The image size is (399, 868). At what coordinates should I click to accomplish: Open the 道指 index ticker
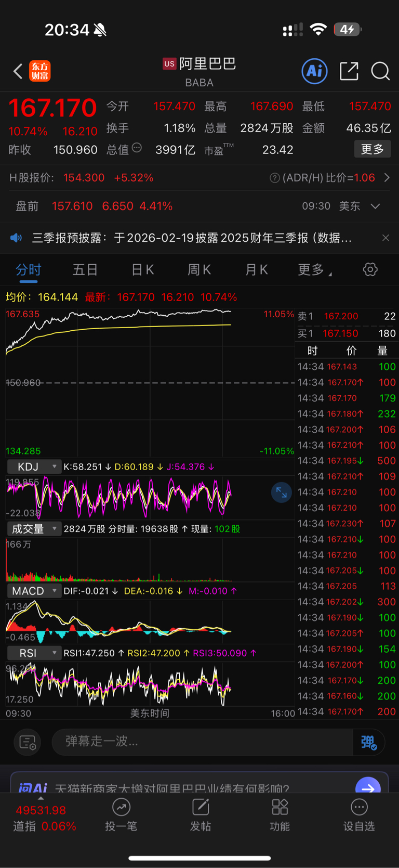pos(44,819)
